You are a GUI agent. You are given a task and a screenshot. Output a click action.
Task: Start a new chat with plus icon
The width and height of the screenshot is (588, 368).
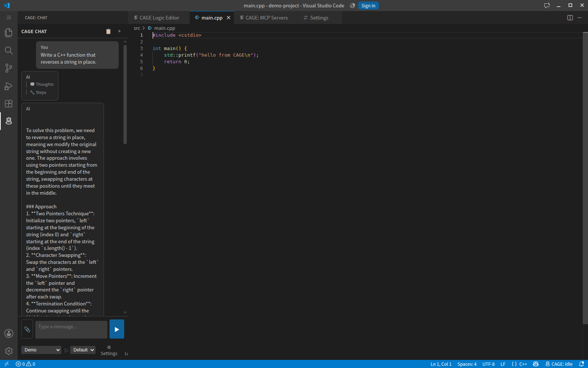(119, 31)
